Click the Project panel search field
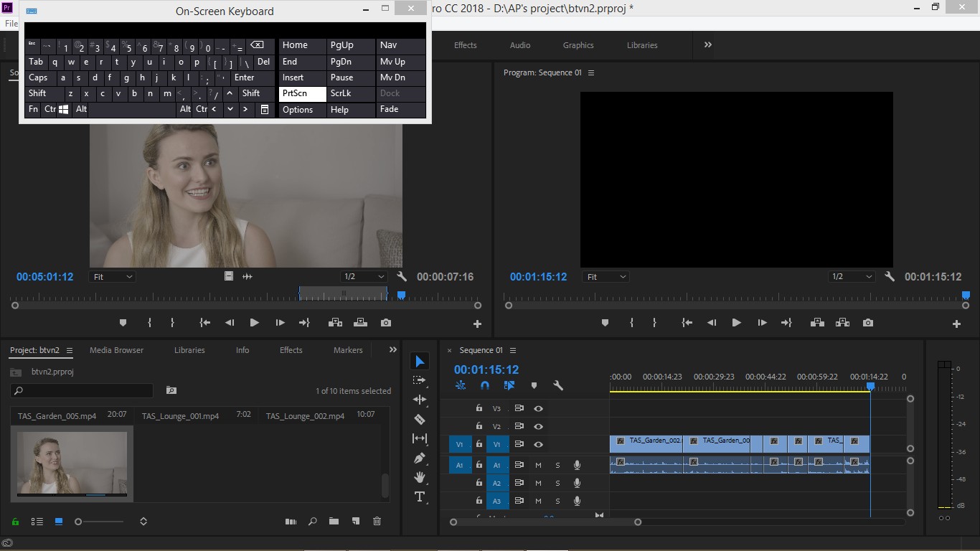The image size is (980, 551). click(x=82, y=390)
